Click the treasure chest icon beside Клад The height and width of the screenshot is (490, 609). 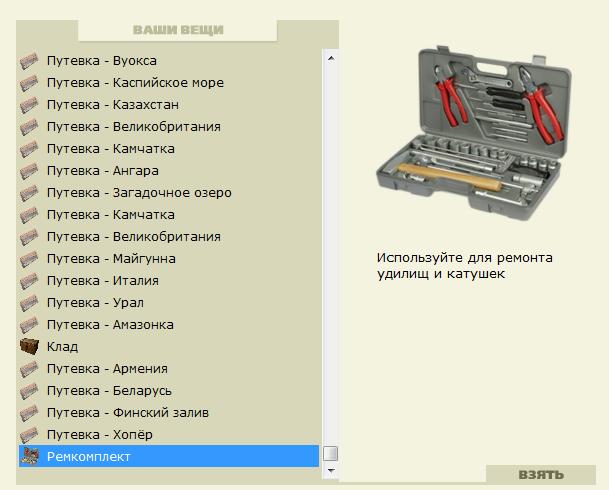(x=29, y=346)
